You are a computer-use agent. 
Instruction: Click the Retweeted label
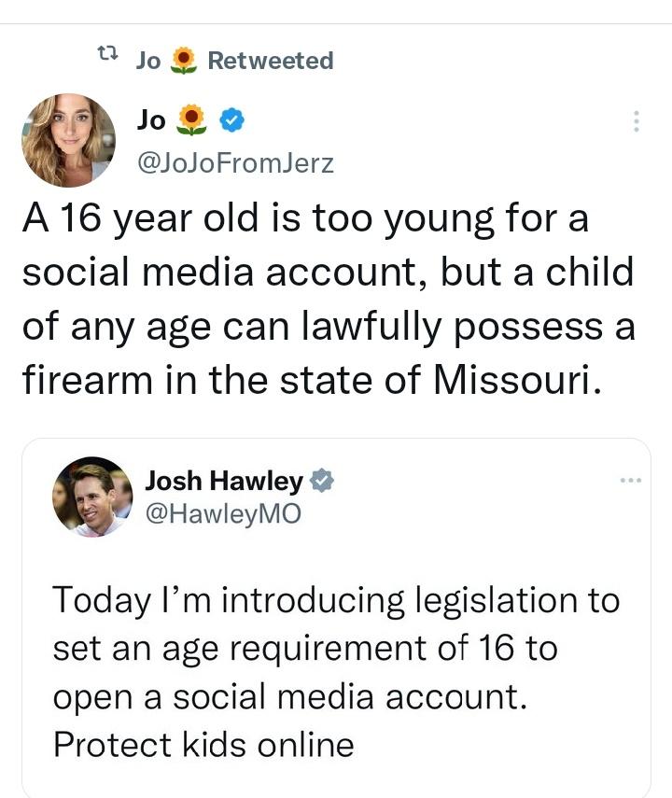tap(270, 61)
